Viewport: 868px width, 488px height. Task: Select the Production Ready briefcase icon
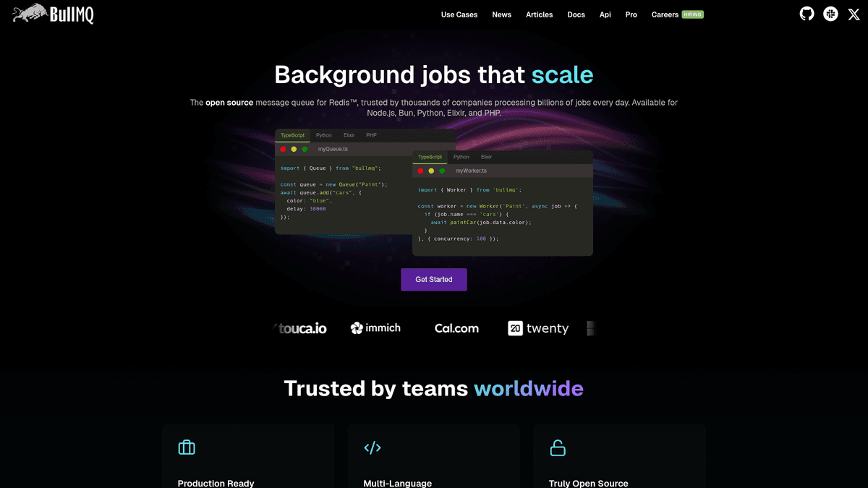click(x=186, y=447)
